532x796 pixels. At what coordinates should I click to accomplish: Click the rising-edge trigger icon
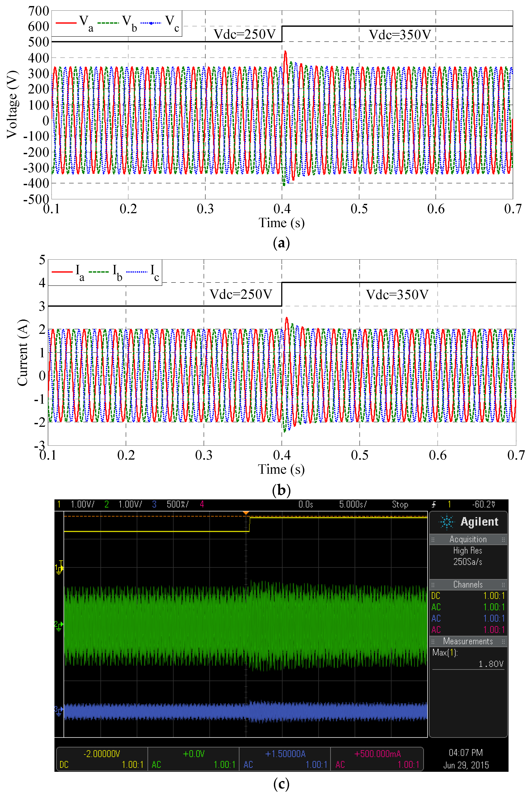pos(434,504)
